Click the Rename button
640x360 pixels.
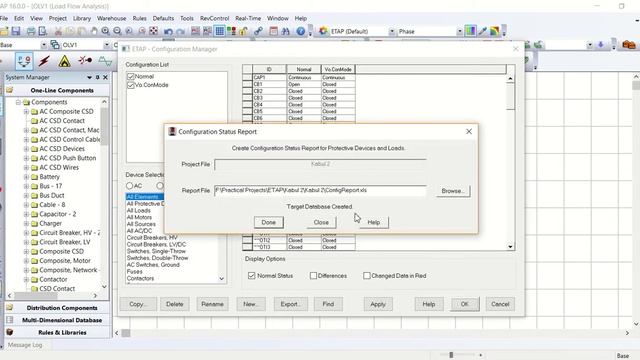click(212, 304)
